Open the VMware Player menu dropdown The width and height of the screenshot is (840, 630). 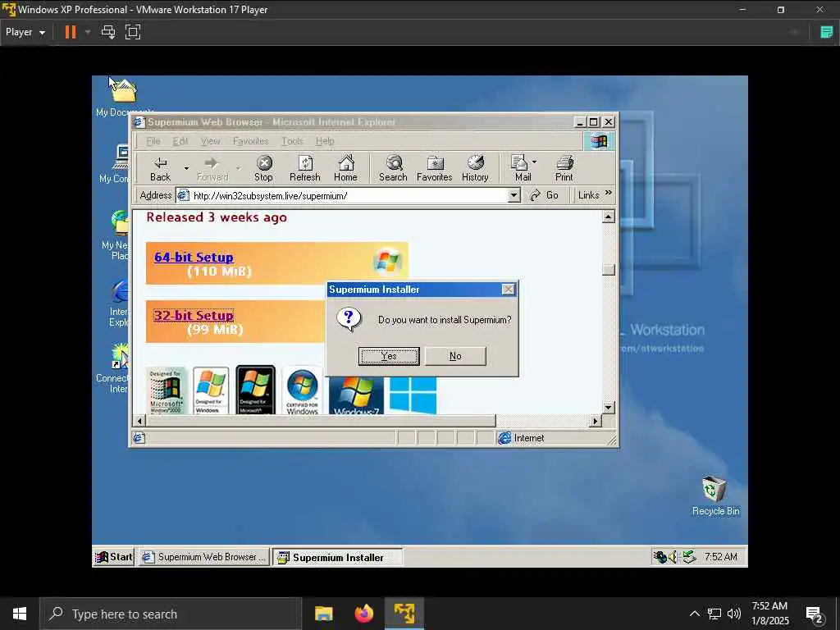pyautogui.click(x=25, y=32)
